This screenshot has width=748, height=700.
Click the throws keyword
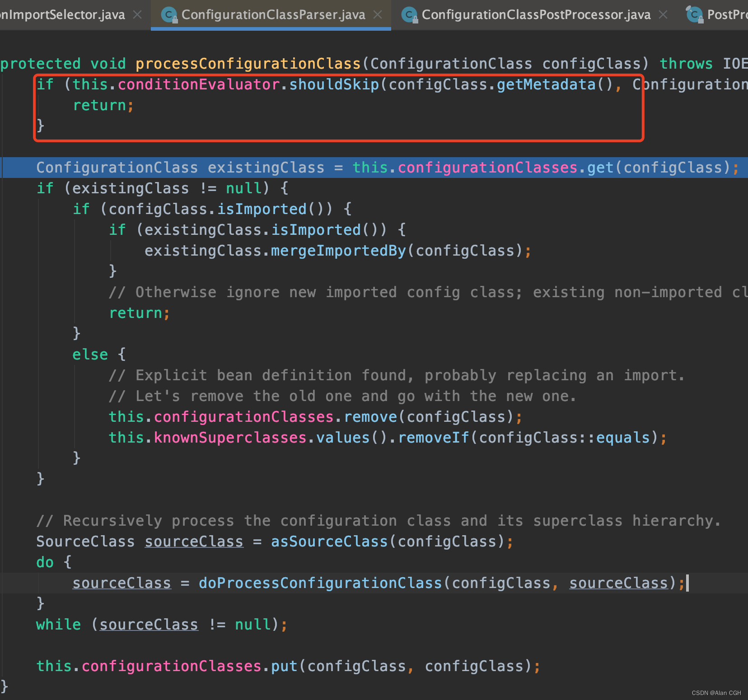pos(686,64)
